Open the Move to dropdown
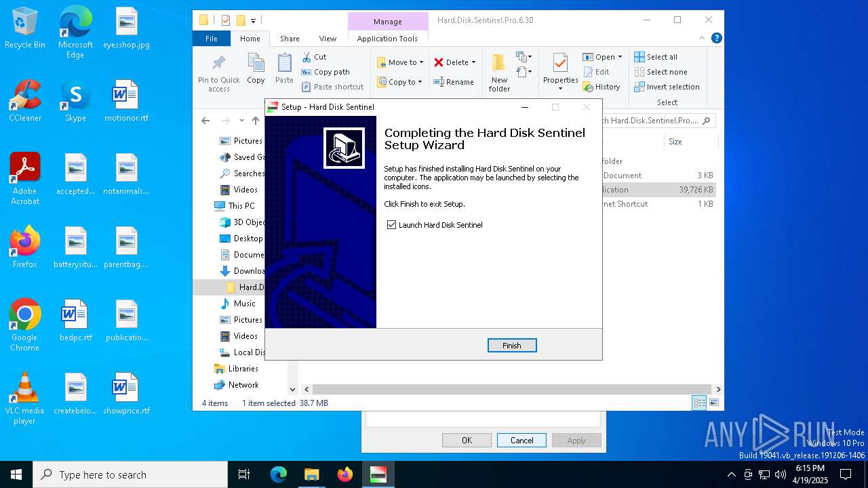Screen dimensions: 868x488 pyautogui.click(x=400, y=62)
